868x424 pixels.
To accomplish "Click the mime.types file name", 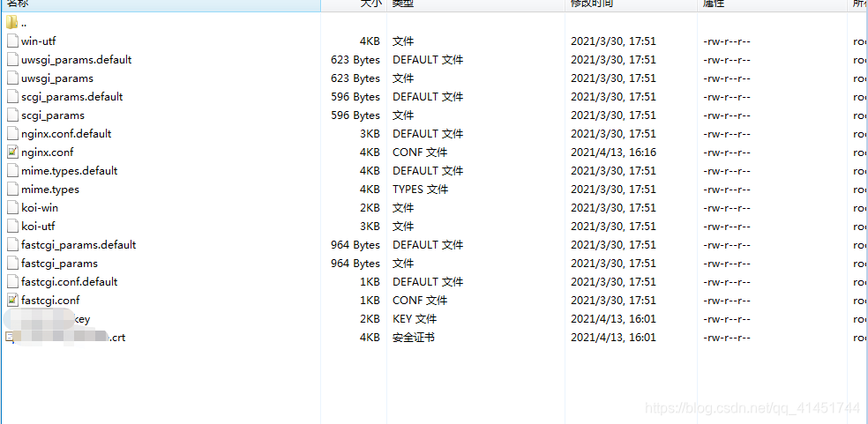I will point(49,190).
